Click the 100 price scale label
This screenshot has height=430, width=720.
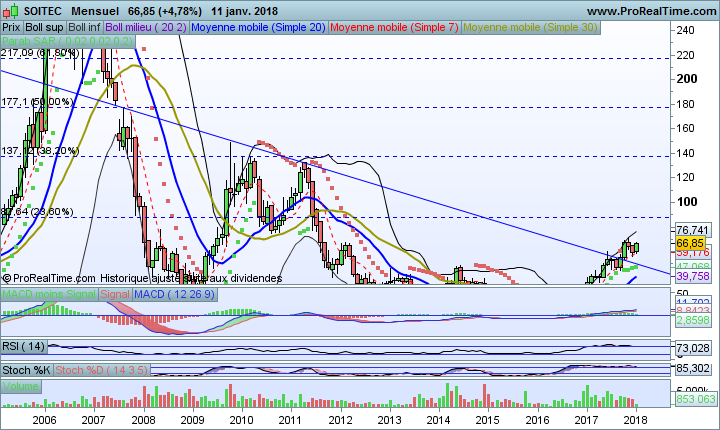pyautogui.click(x=686, y=202)
